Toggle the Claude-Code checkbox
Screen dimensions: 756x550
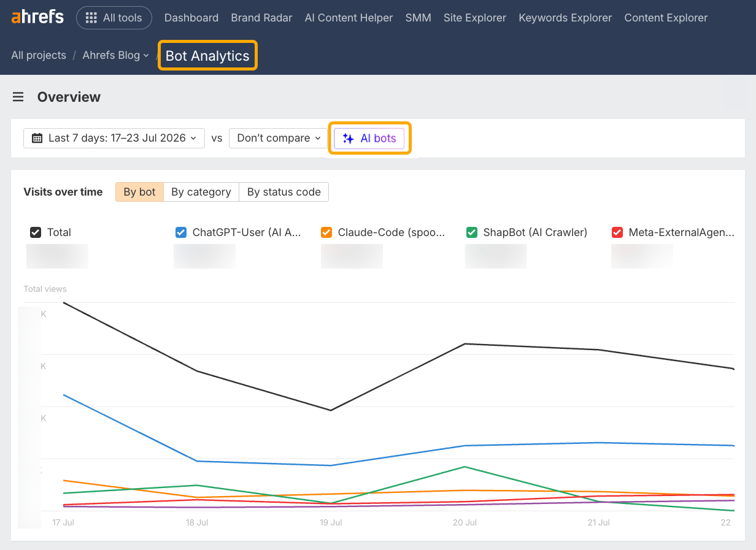pyautogui.click(x=326, y=232)
